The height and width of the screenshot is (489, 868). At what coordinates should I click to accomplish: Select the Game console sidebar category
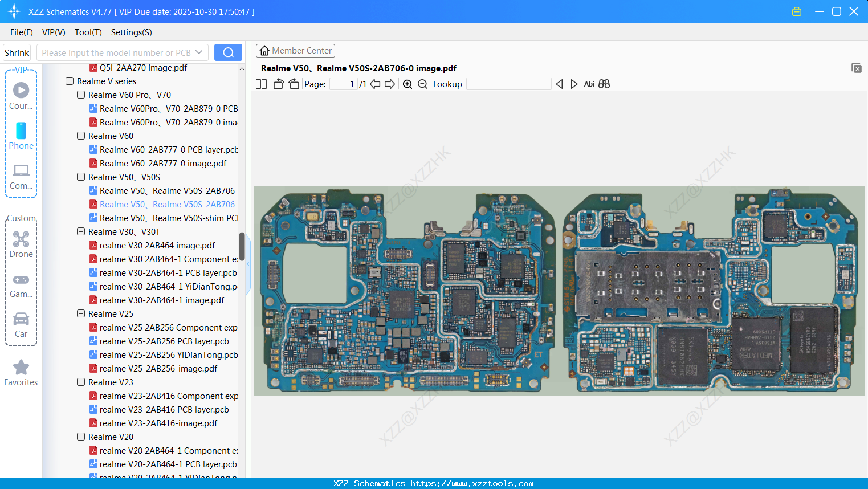pyautogui.click(x=21, y=286)
